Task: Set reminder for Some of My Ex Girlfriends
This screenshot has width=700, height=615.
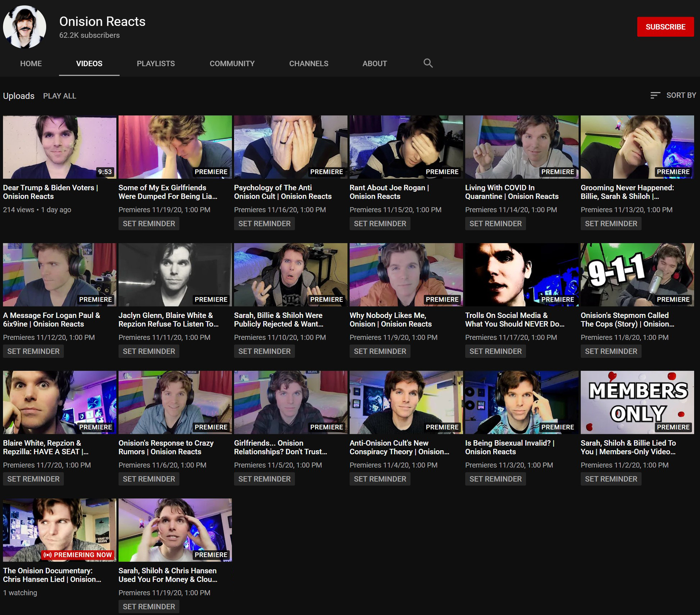Action: click(x=149, y=224)
